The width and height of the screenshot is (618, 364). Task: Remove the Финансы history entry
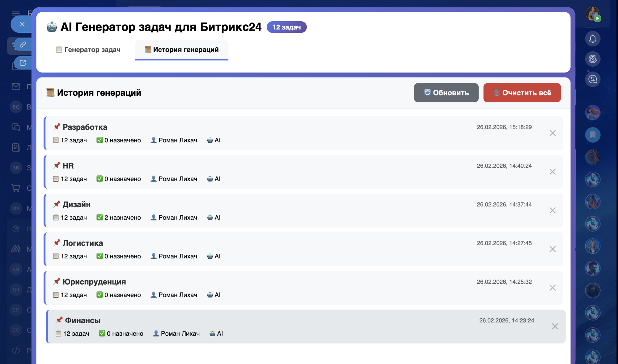(555, 326)
